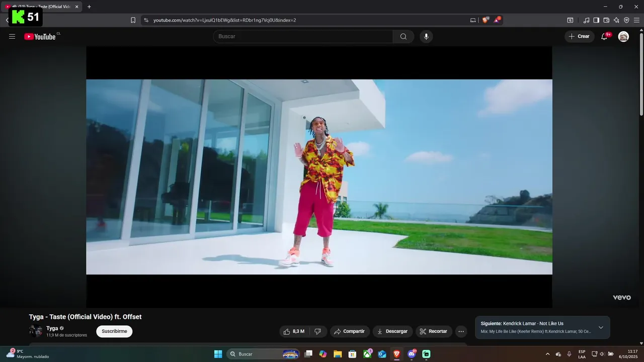Open Brave VPN shield icon
The image size is (644, 362).
pyautogui.click(x=626, y=20)
